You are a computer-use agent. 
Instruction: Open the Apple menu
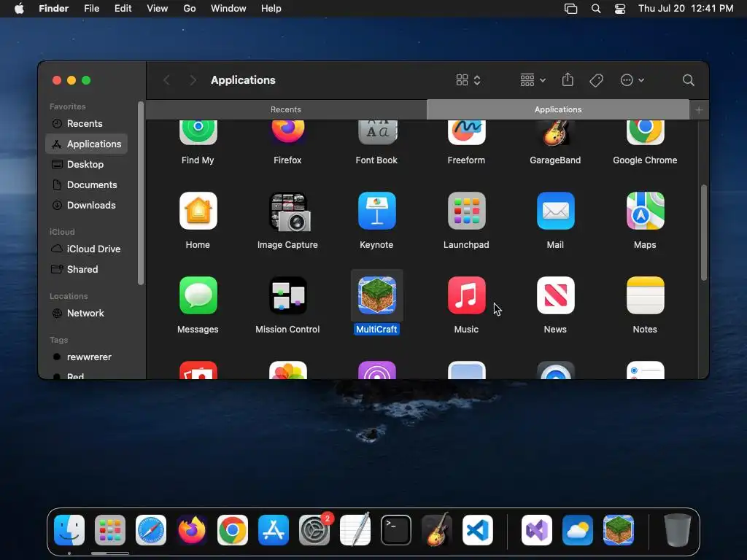coord(19,9)
